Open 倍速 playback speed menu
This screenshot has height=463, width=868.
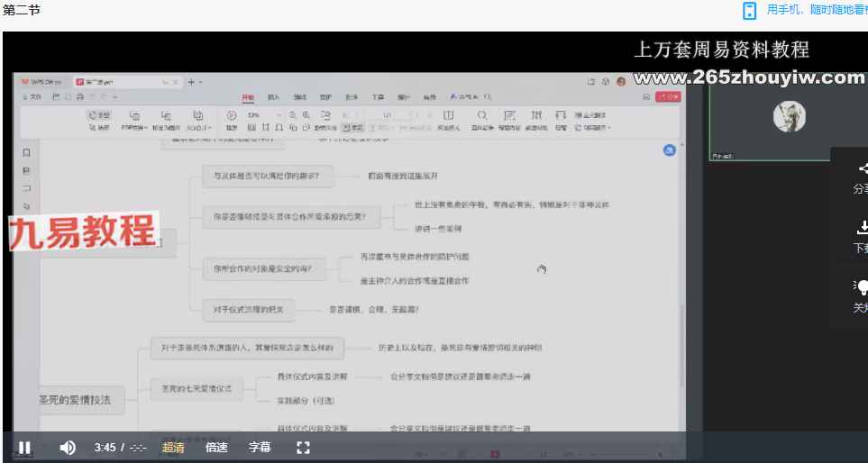coord(216,447)
